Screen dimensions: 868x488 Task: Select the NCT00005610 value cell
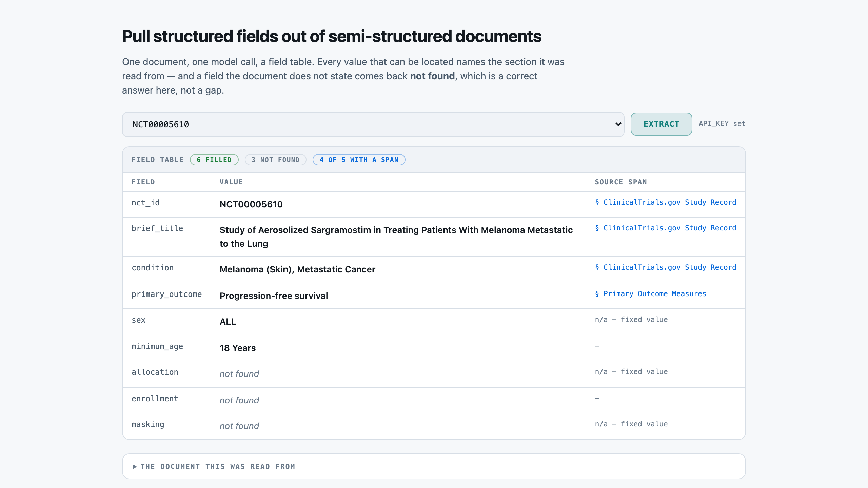(251, 204)
